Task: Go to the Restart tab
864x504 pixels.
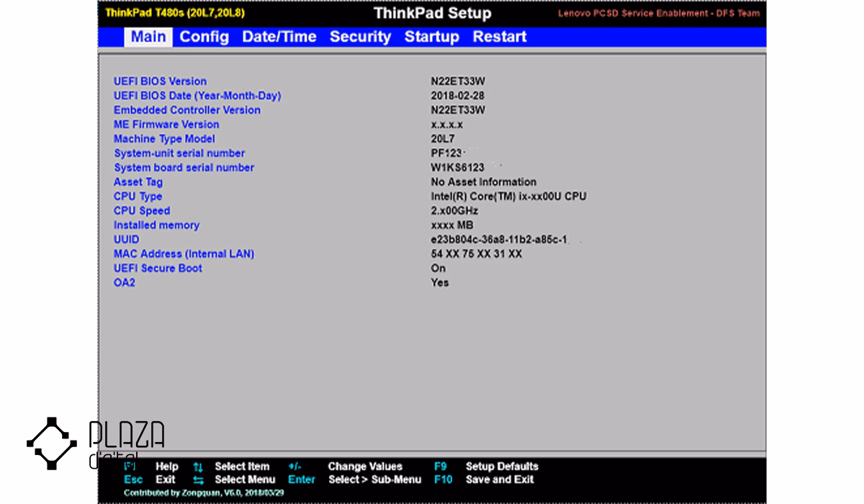Action: pyautogui.click(x=500, y=37)
